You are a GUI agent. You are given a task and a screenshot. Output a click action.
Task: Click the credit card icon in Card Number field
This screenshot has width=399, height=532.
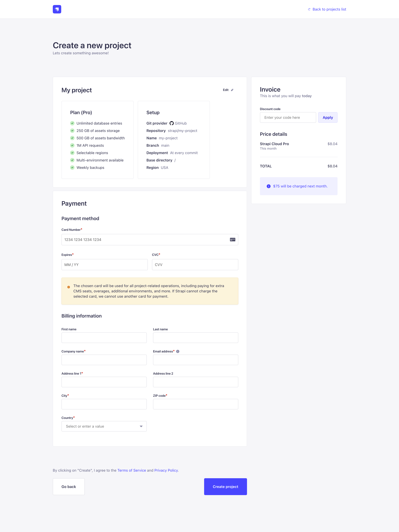(x=232, y=240)
